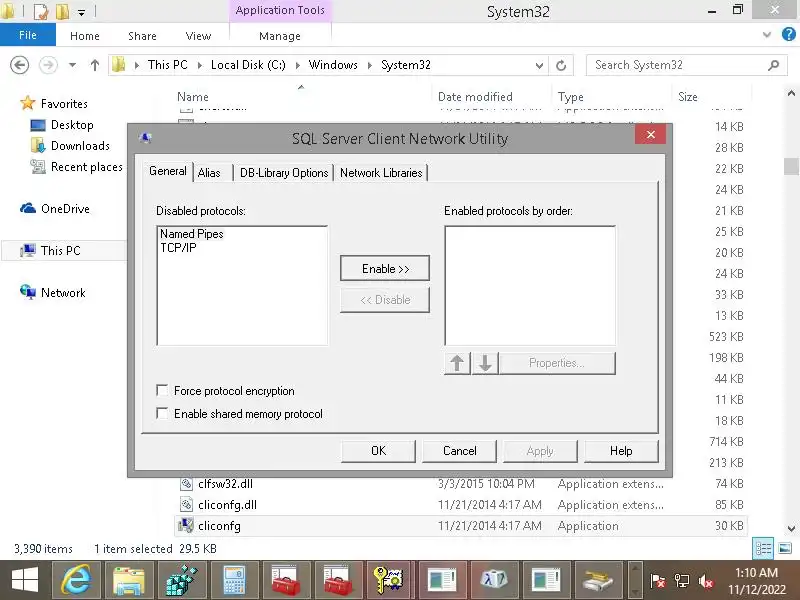This screenshot has width=800, height=600.
Task: Click the Help button in dialog
Action: pos(621,451)
